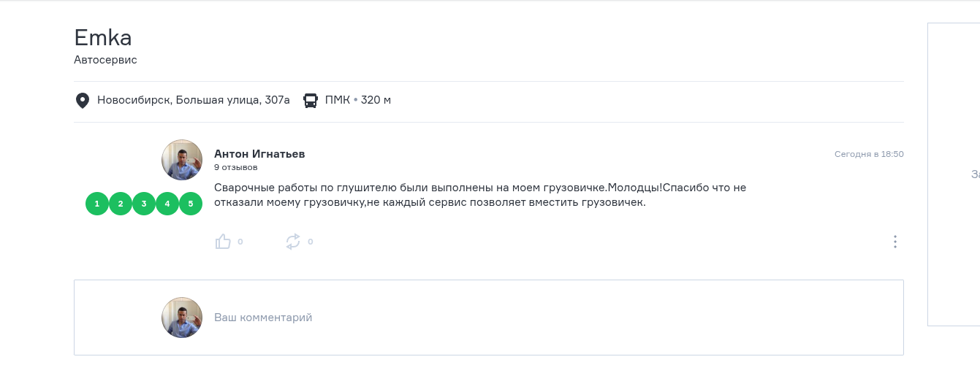980x373 pixels.
Task: Click the bus stop icon
Action: [311, 100]
